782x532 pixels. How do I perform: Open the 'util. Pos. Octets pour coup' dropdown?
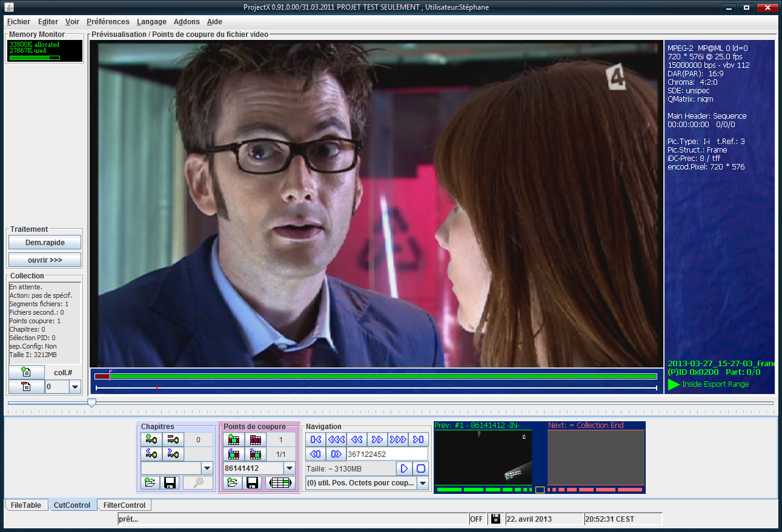coord(423,483)
